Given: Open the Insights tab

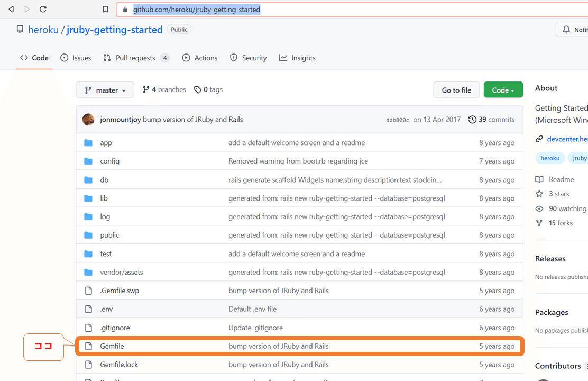Looking at the screenshot, I should 297,58.
